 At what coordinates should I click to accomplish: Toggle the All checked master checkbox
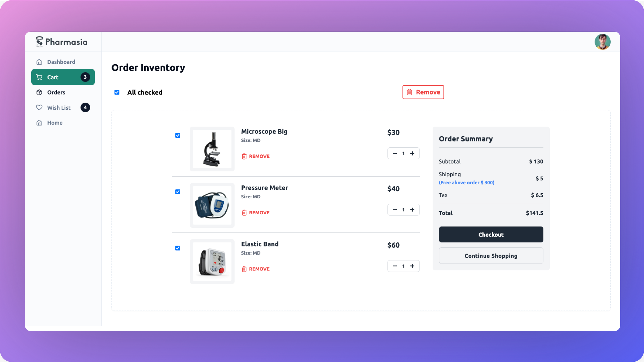click(x=117, y=92)
